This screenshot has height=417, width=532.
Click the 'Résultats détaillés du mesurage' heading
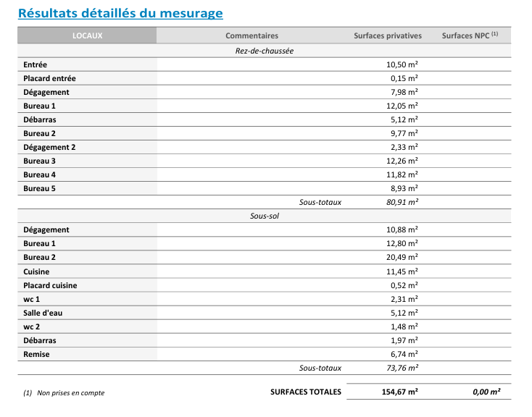[x=120, y=13]
